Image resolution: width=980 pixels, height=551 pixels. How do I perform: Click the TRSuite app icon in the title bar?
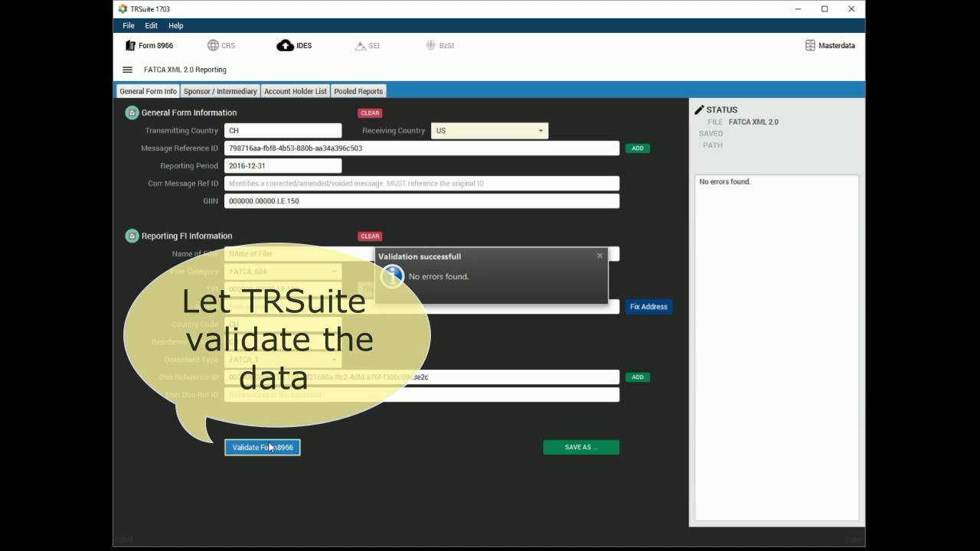122,9
